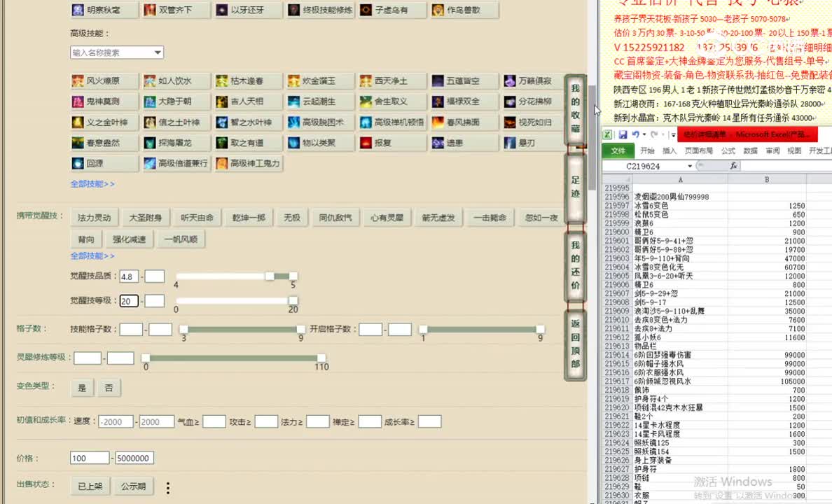Screen dimensions: 832x504
Task: Select the 高级神工鬼力 skill
Action: (x=249, y=163)
